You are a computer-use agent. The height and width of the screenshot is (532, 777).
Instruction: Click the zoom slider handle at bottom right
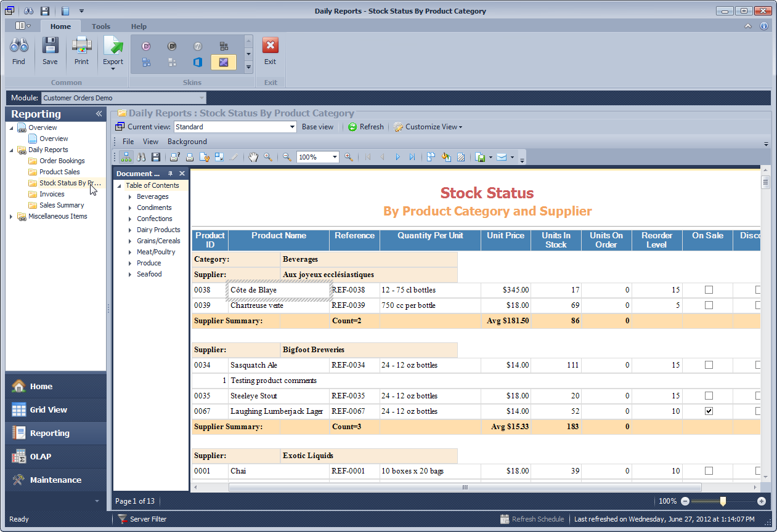pos(723,501)
